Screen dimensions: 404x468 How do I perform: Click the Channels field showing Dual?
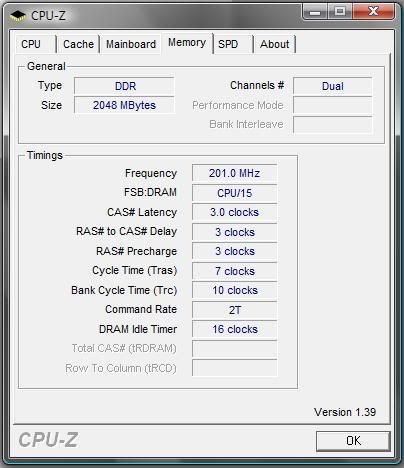(333, 86)
